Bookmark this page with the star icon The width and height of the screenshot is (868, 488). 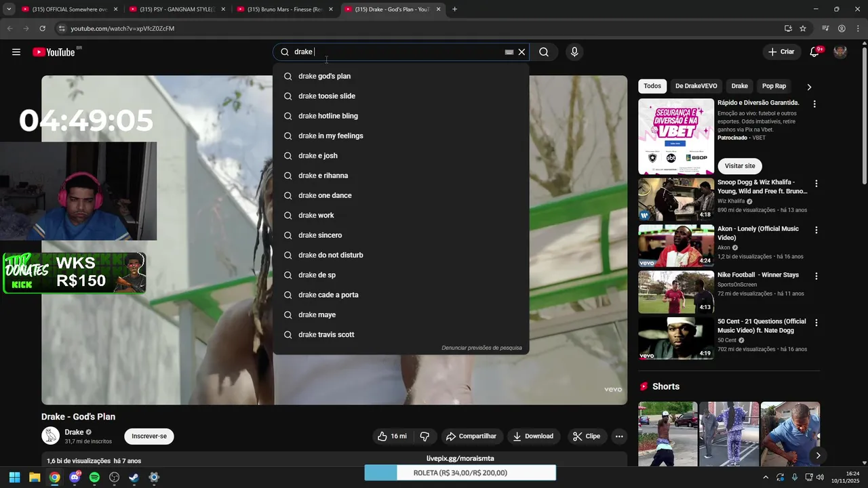pyautogui.click(x=803, y=28)
